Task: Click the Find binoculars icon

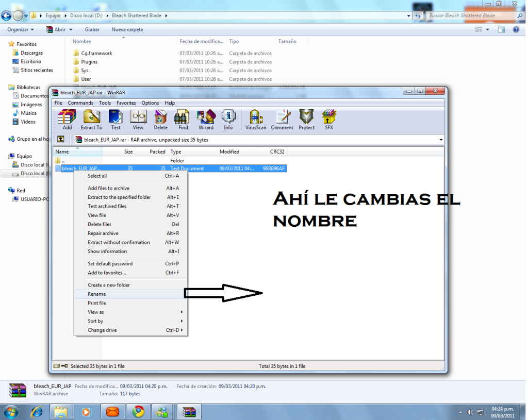Action: coord(183,120)
